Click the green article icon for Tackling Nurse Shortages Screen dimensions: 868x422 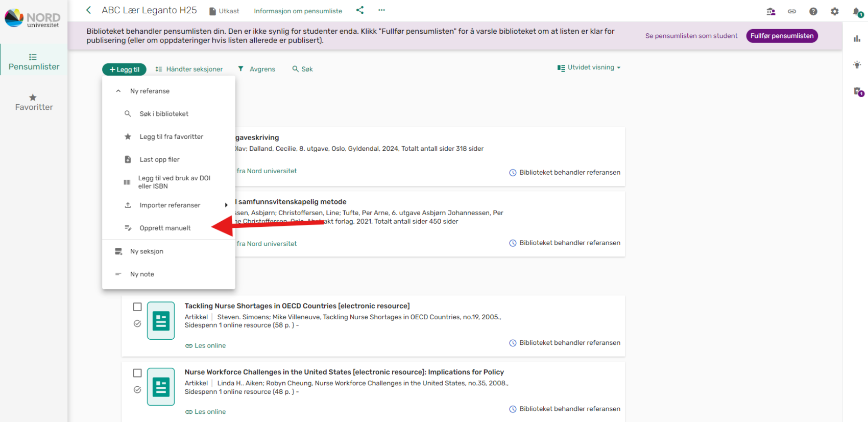[161, 321]
